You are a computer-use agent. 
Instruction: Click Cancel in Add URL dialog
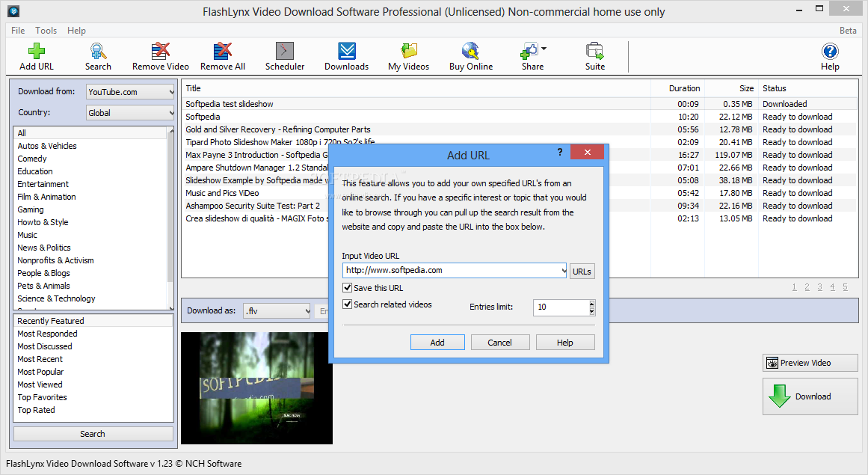tap(500, 342)
